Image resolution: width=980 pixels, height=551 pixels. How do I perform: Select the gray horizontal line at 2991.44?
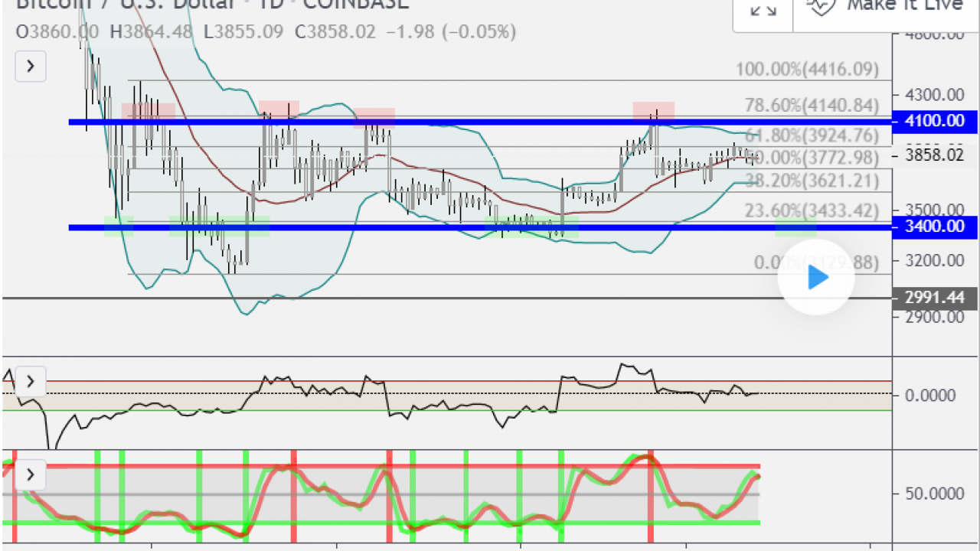447,298
